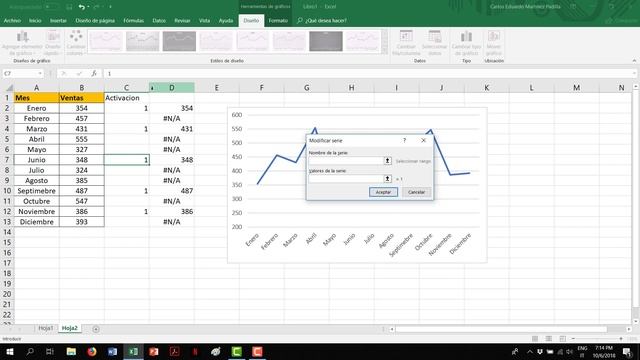Viewport: 640px width, 360px height.
Task: Click the Cancelar button
Action: coord(416,192)
